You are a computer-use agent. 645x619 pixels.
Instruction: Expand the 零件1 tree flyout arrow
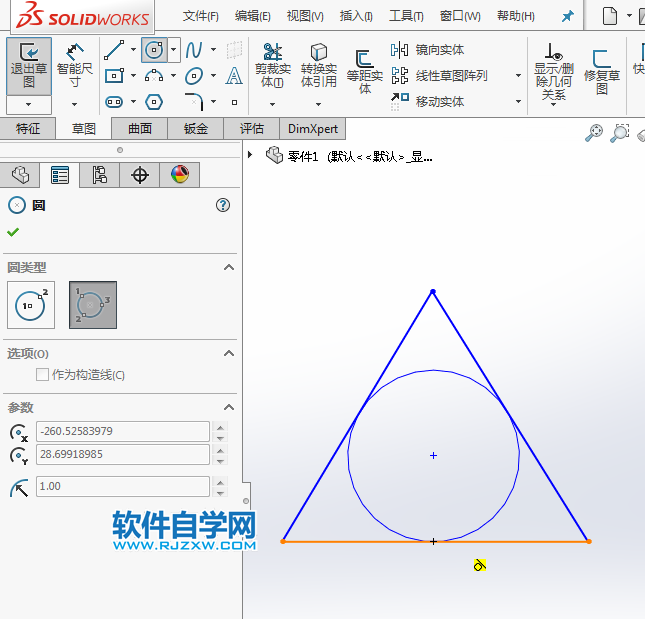(x=250, y=155)
